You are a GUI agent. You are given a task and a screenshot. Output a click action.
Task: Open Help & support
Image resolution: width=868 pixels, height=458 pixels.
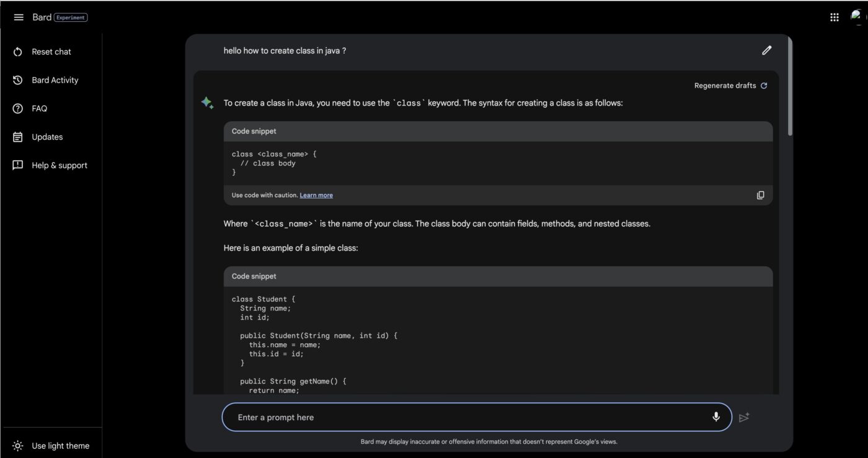(51, 166)
